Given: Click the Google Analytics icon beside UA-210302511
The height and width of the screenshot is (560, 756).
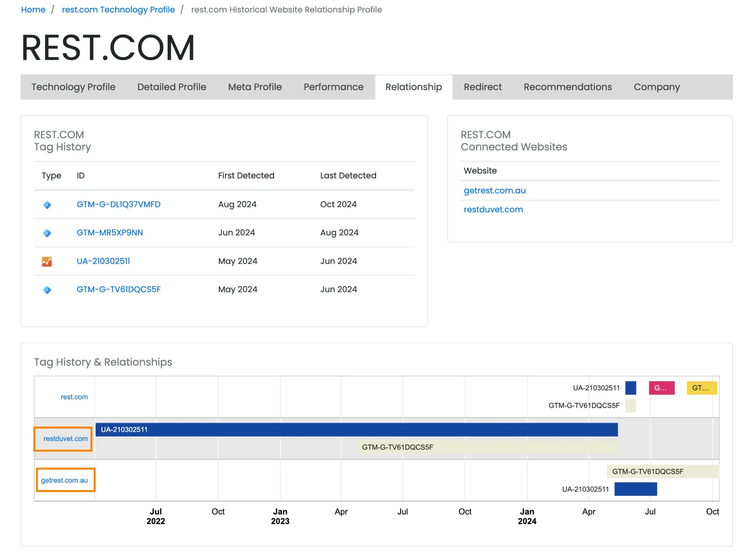Looking at the screenshot, I should pyautogui.click(x=47, y=261).
